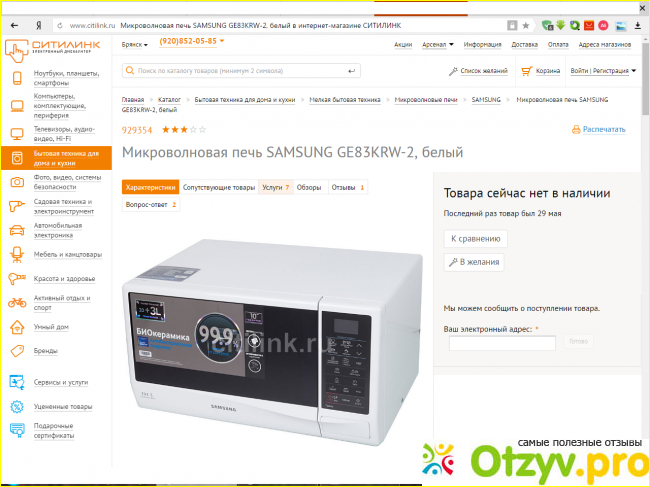
Task: Open the shopping cart icon Корзина
Action: point(526,71)
